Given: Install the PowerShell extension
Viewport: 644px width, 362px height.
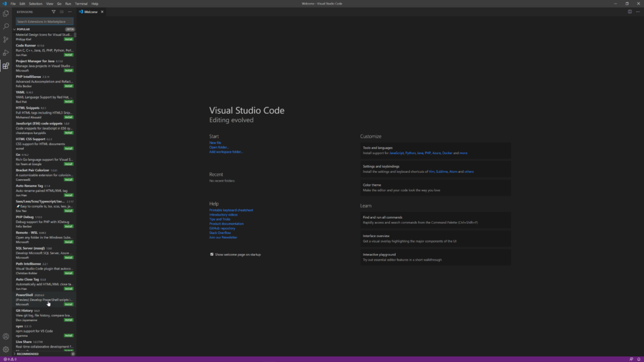Looking at the screenshot, I should tap(69, 305).
